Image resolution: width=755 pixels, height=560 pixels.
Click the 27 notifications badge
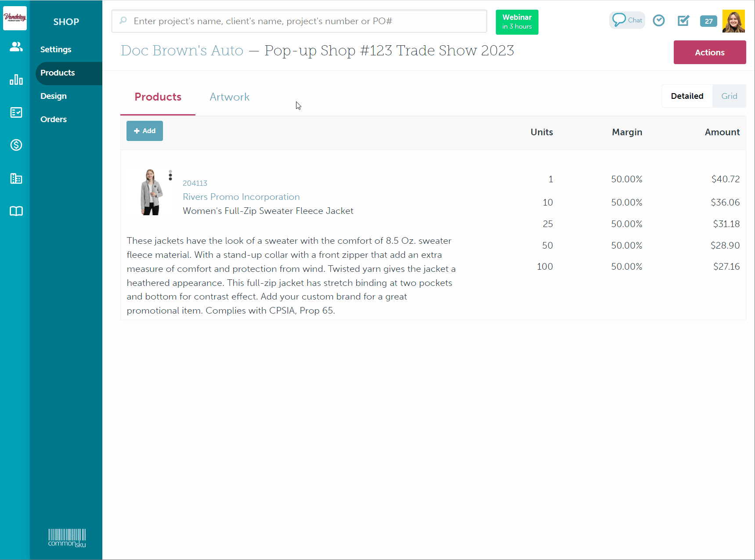pyautogui.click(x=708, y=21)
